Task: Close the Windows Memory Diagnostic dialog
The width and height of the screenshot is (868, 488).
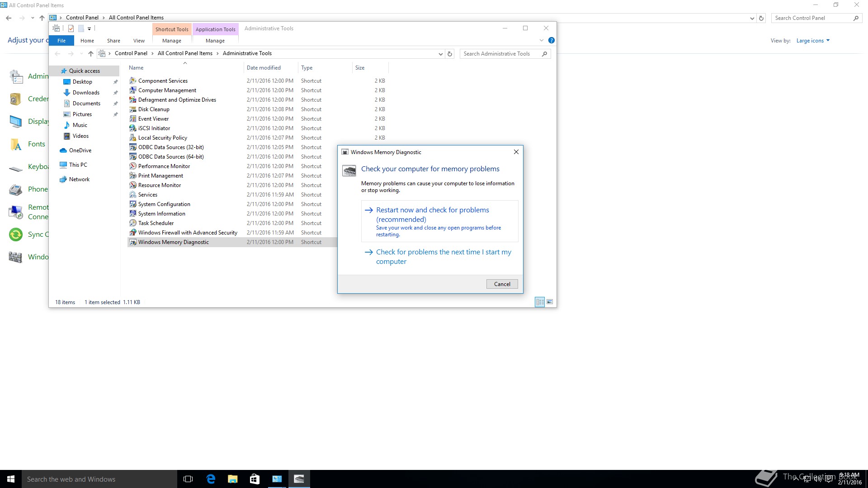Action: click(516, 152)
